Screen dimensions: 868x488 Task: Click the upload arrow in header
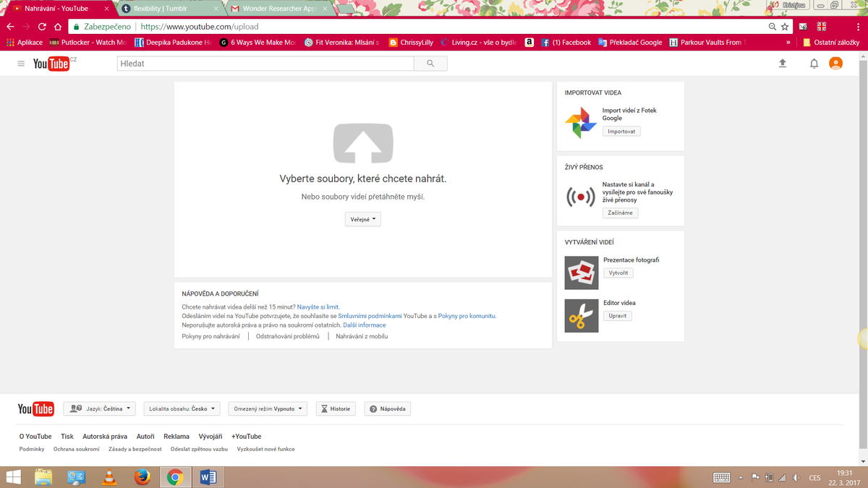pos(782,64)
